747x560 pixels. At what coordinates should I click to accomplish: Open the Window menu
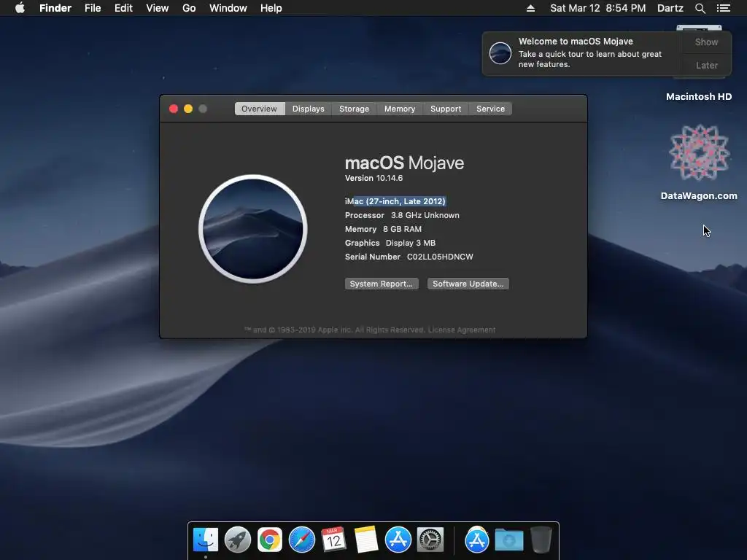(x=228, y=8)
